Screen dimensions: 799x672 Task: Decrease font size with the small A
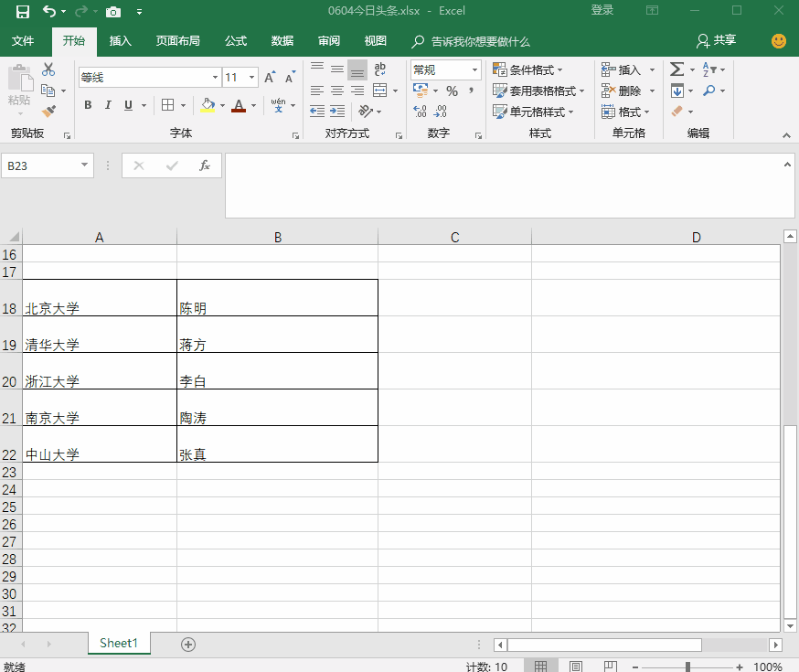tap(290, 78)
